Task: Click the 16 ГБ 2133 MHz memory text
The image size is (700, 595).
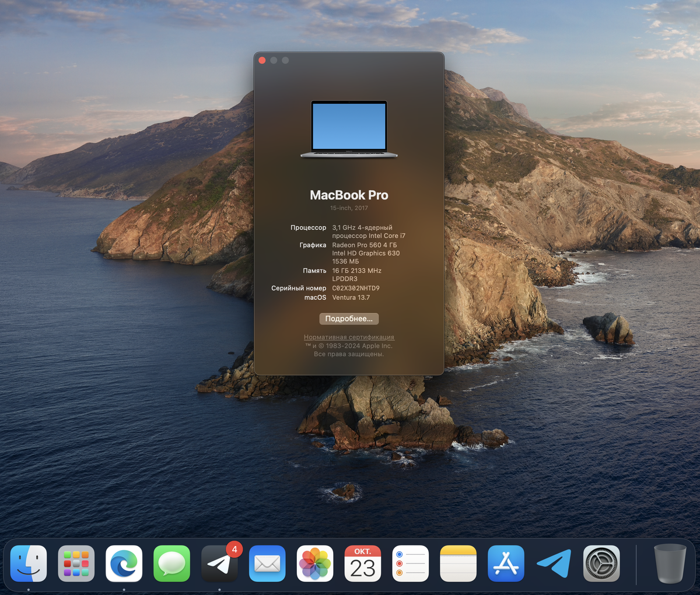Action: click(357, 271)
